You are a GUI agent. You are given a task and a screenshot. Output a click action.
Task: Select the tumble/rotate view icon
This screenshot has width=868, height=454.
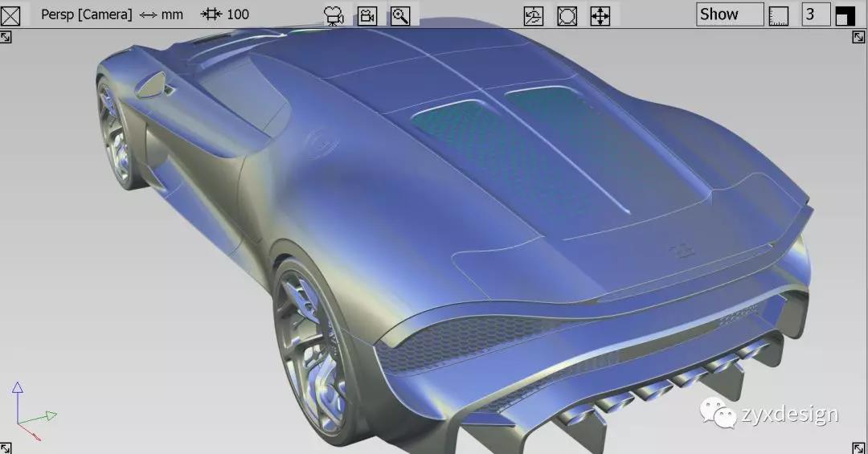pyautogui.click(x=534, y=16)
